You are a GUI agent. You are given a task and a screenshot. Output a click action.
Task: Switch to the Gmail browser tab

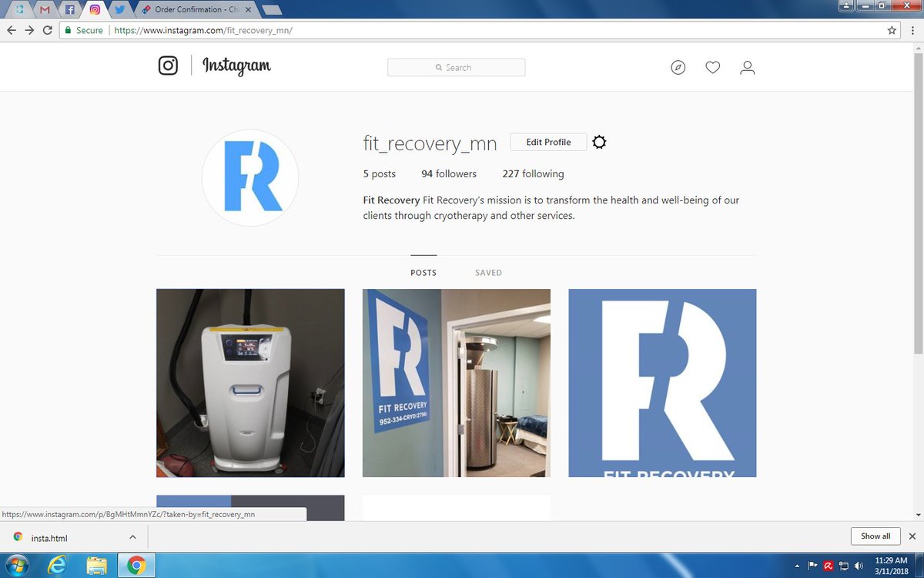click(x=45, y=10)
